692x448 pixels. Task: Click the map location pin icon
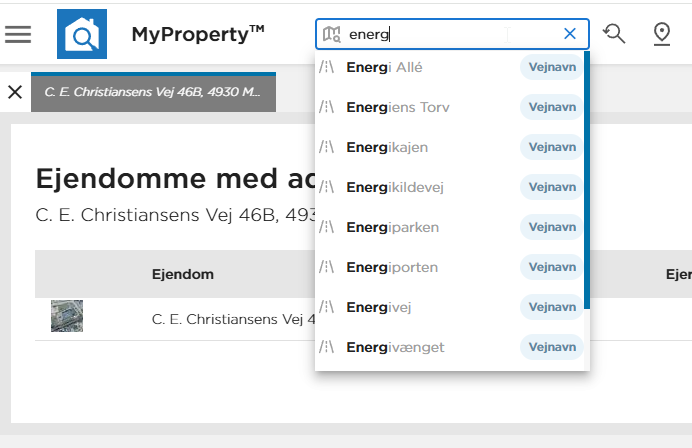662,34
